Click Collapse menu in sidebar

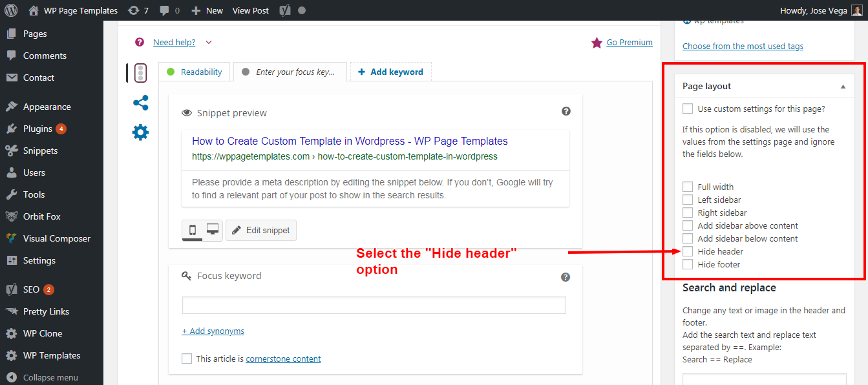[50, 377]
